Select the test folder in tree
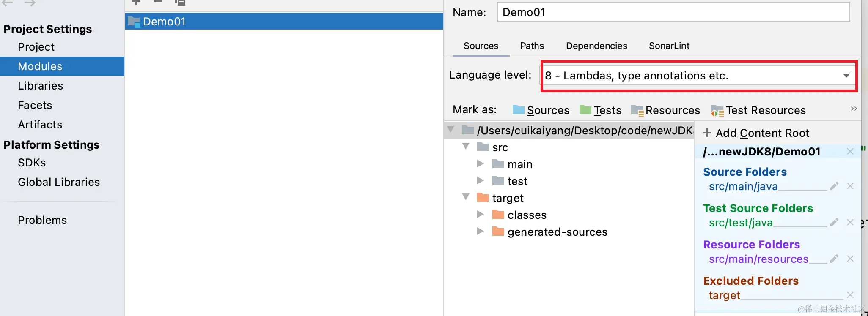Image resolution: width=868 pixels, height=316 pixels. click(510, 181)
